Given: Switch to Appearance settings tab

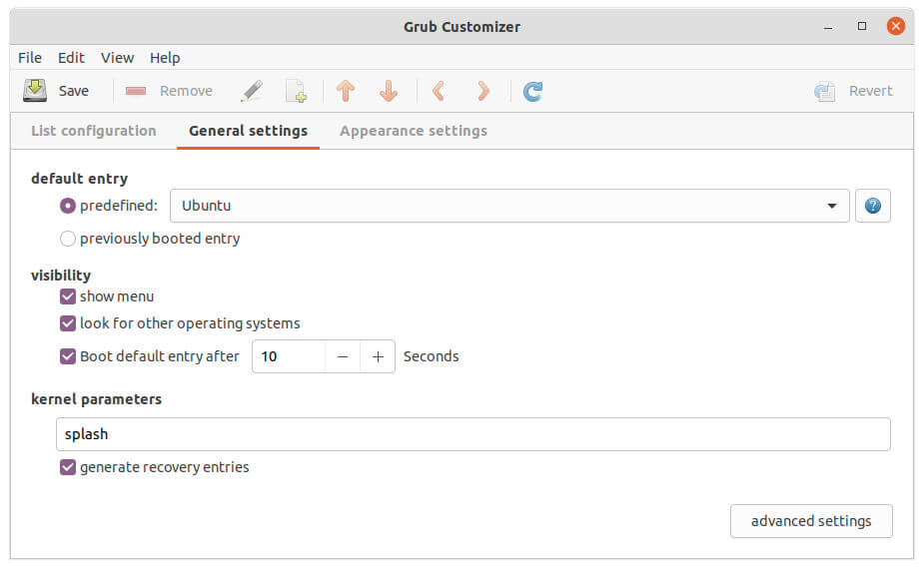Looking at the screenshot, I should [x=414, y=131].
